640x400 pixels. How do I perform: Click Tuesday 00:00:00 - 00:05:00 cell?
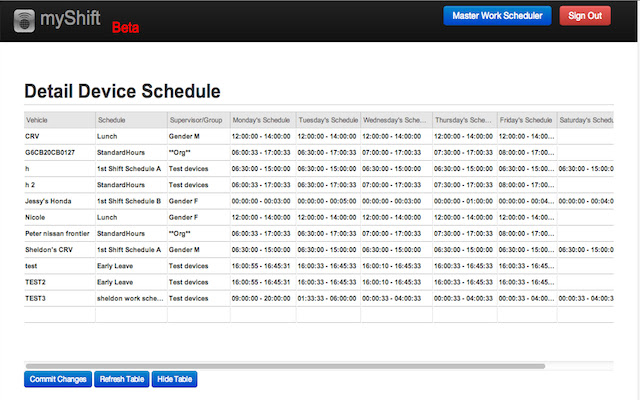(x=328, y=201)
